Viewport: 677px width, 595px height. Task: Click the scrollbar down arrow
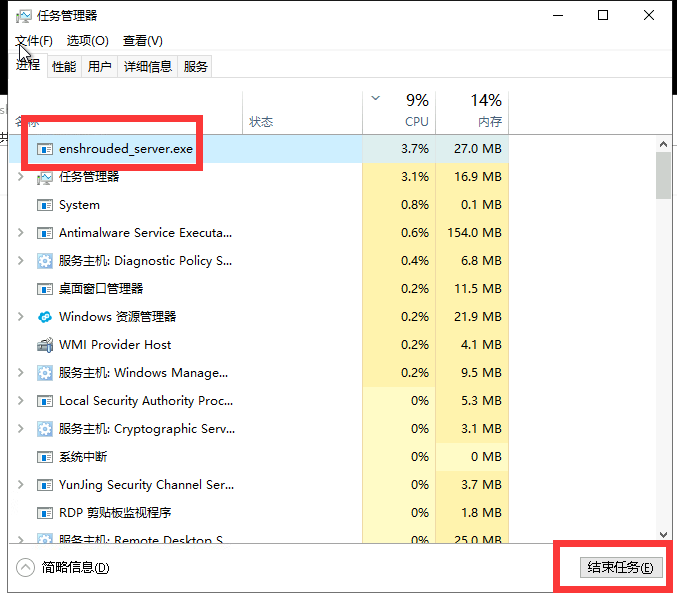(664, 535)
